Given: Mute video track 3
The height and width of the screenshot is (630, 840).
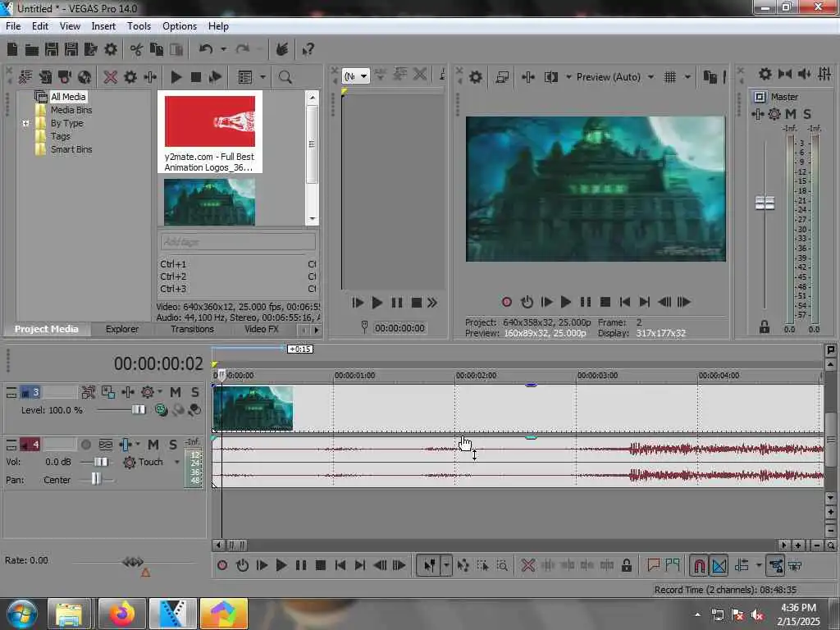Looking at the screenshot, I should tap(176, 392).
